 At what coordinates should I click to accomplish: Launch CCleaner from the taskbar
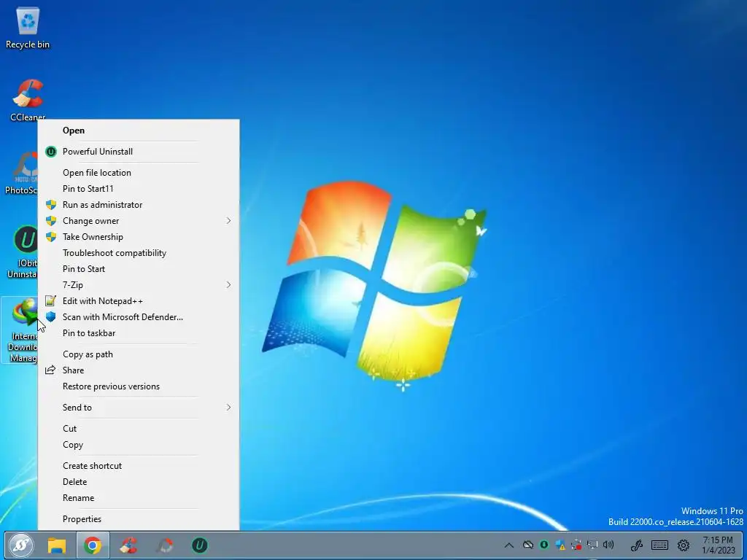(128, 545)
